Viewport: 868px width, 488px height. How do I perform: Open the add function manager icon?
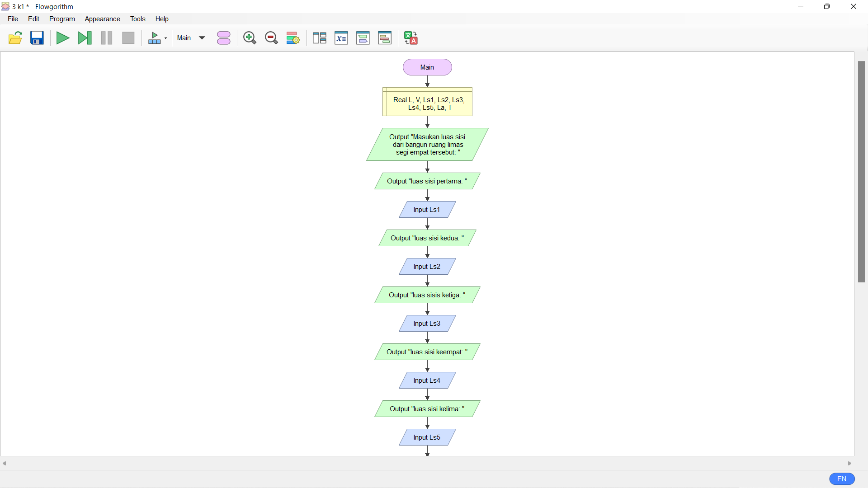pos(224,38)
